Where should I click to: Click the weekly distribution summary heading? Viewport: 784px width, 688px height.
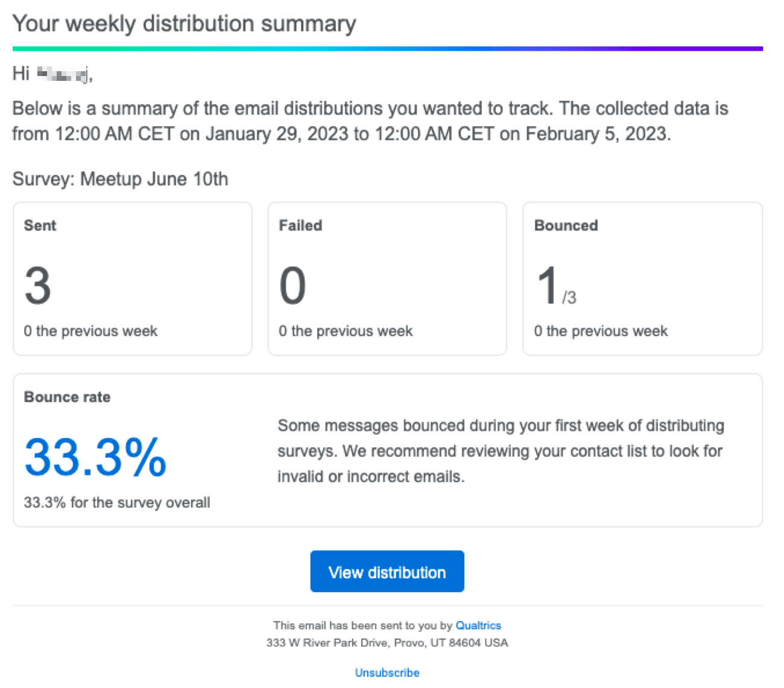coord(184,23)
